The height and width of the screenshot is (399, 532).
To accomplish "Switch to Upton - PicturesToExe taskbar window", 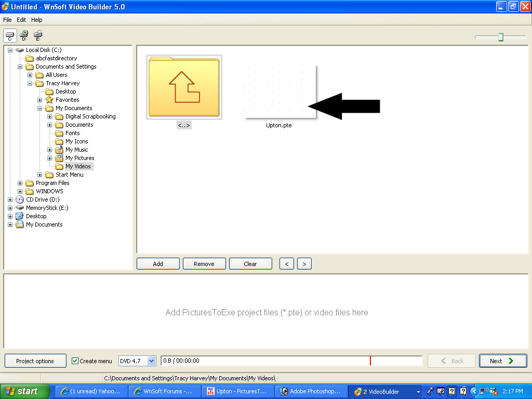I will (x=238, y=391).
